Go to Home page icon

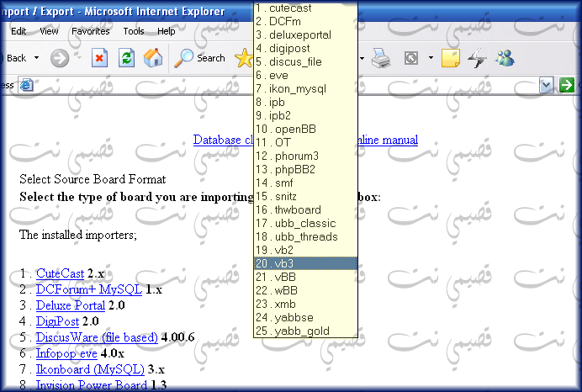[x=153, y=58]
